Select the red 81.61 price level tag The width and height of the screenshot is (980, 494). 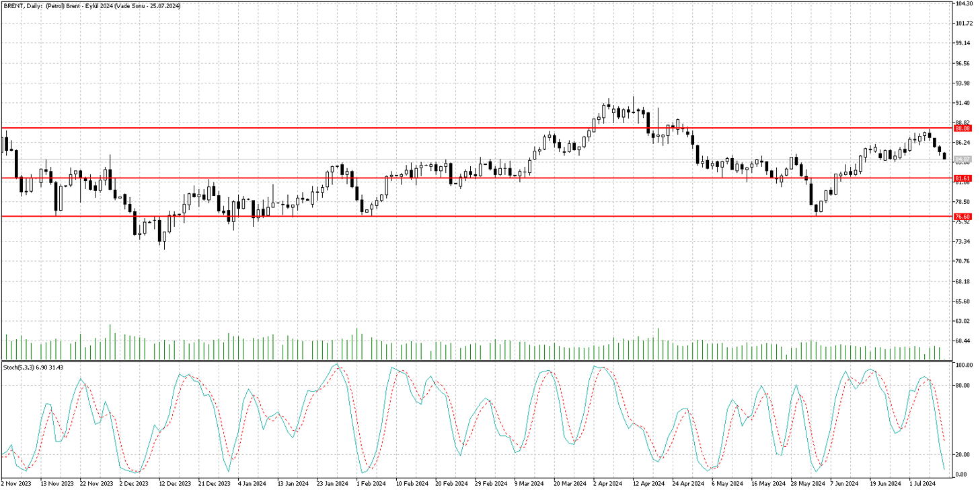(x=963, y=178)
